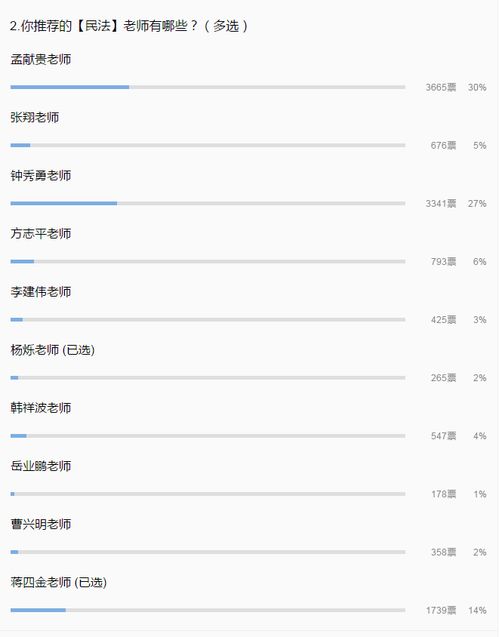The height and width of the screenshot is (637, 499).
Task: Pick the 李建伟老师 option
Action: [41, 292]
